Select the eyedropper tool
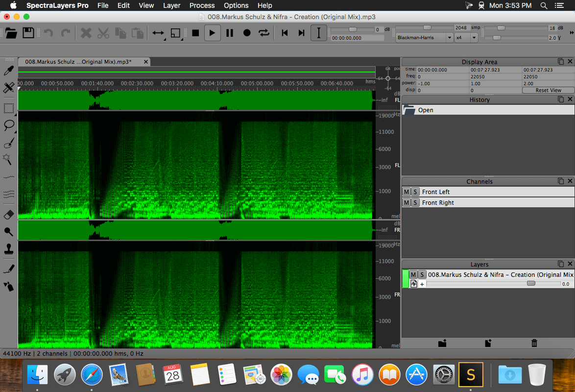 coord(9,71)
